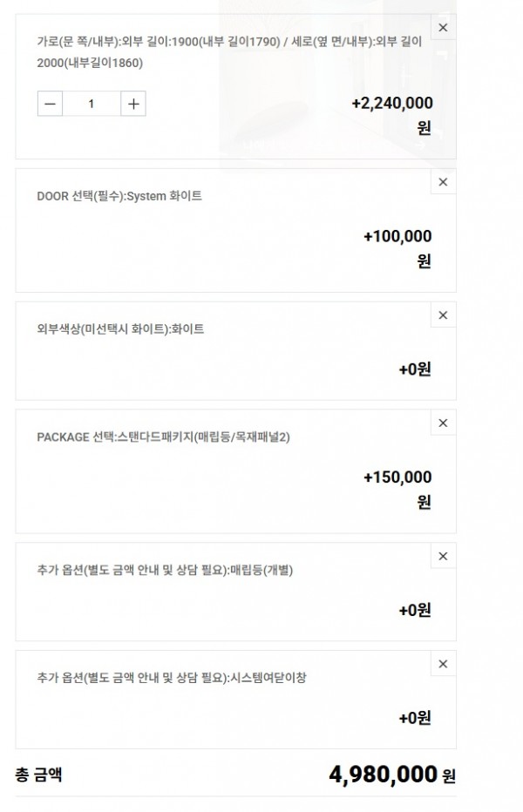523x812 pixels.
Task: Remove the PACKAGE 스탠다드패키지 option
Action: [x=443, y=423]
